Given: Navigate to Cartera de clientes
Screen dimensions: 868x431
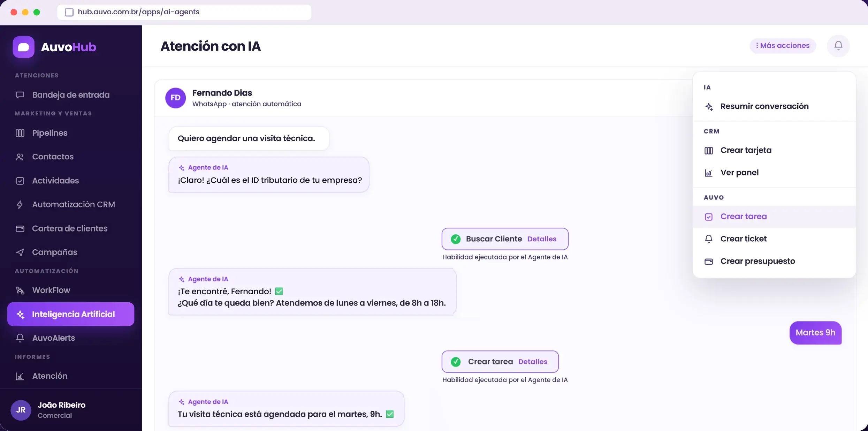Looking at the screenshot, I should point(71,228).
